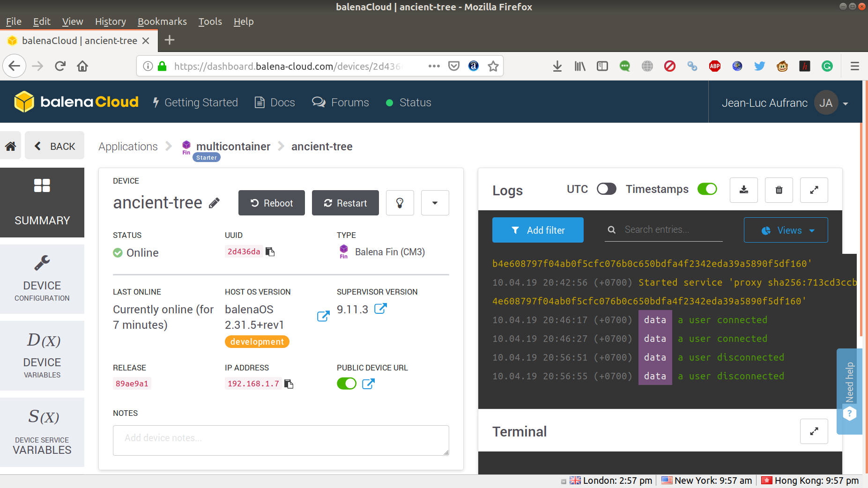Open the File menu
The height and width of the screenshot is (488, 868).
coord(14,22)
